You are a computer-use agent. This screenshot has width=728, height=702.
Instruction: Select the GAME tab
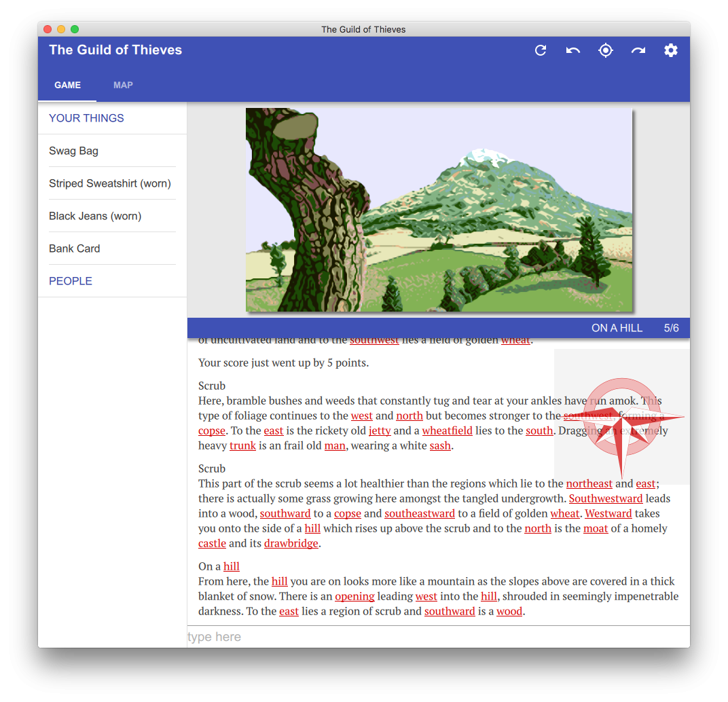(67, 85)
